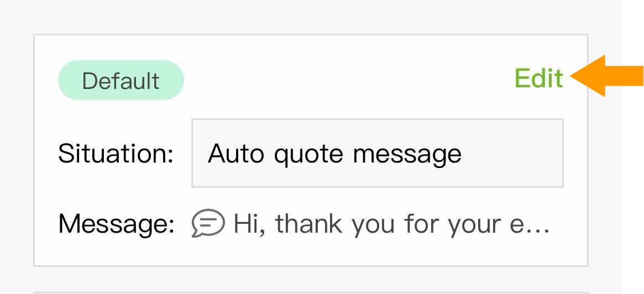Screen dimensions: 644x294
Task: Click the gray background above the card
Action: 310,17
